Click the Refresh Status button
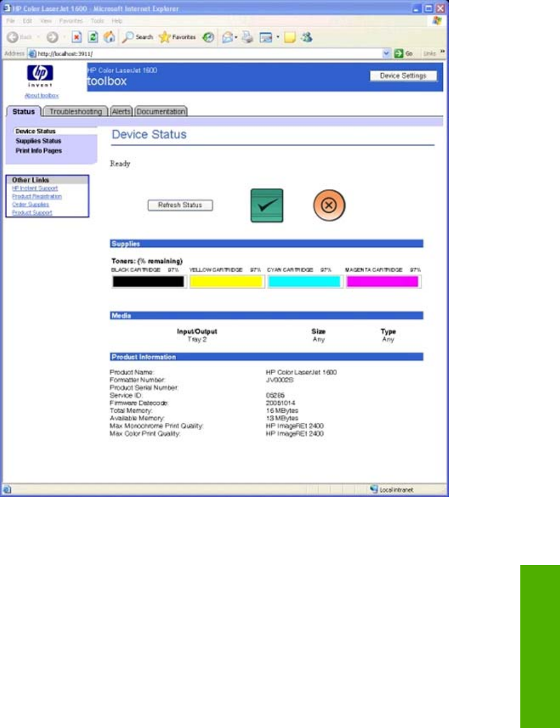Screen dimensions: 560x728 pos(180,205)
